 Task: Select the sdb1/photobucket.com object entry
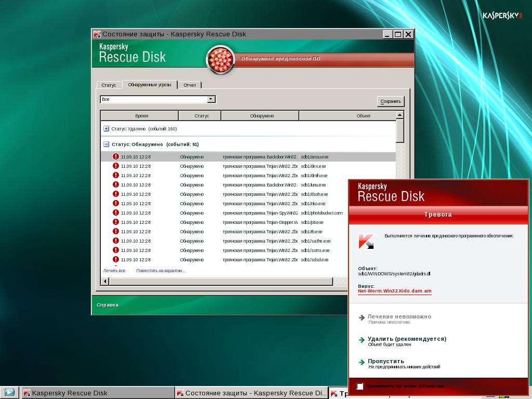[322, 212]
